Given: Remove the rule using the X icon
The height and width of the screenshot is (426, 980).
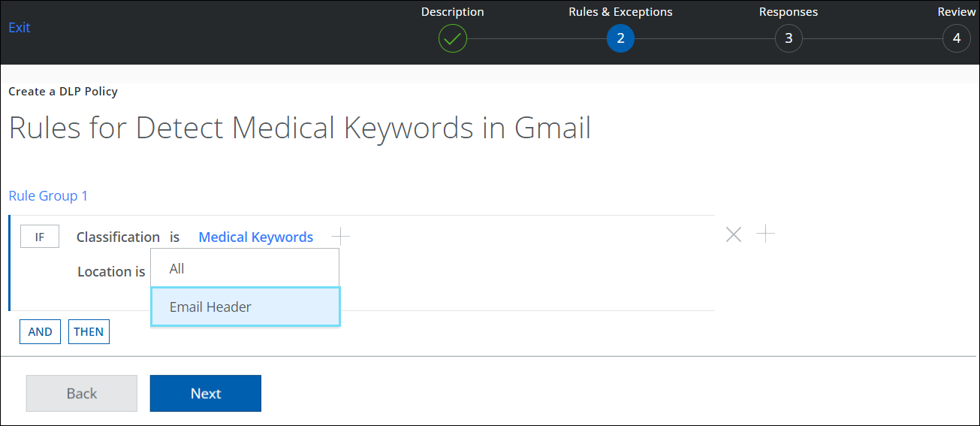Looking at the screenshot, I should tap(734, 234).
